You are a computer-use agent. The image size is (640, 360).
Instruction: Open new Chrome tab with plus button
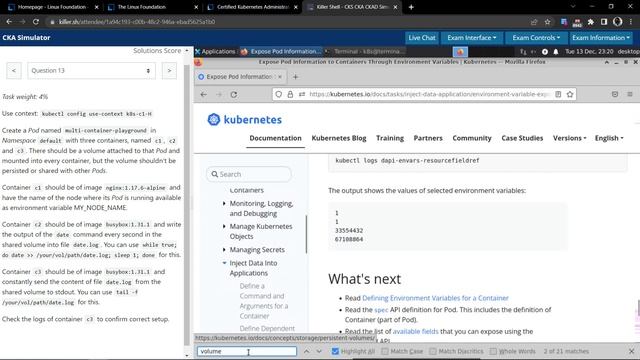click(x=411, y=7)
